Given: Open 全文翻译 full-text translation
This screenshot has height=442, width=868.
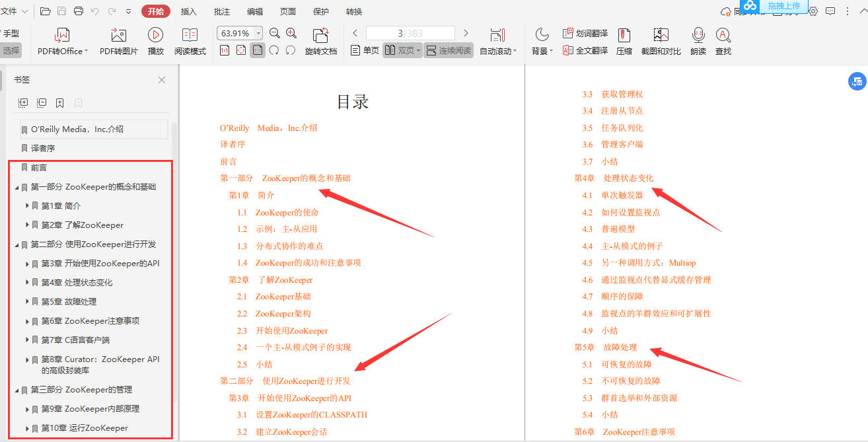Looking at the screenshot, I should [585, 50].
